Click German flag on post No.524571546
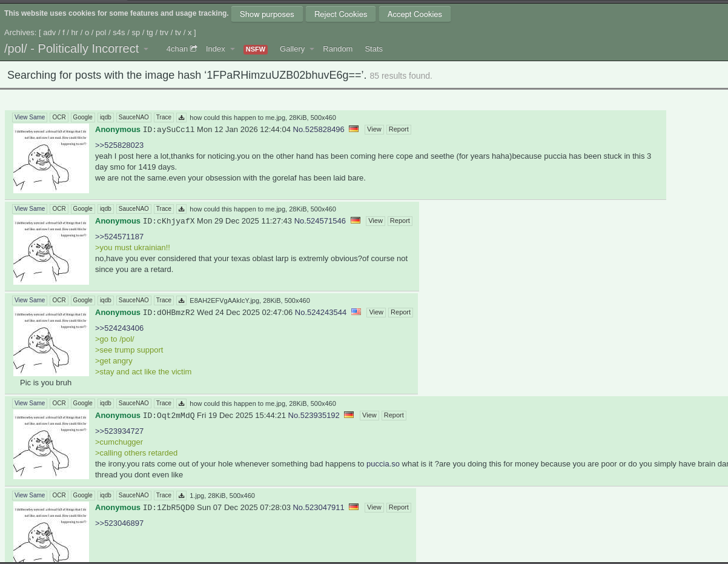The height and width of the screenshot is (564, 728). point(356,221)
